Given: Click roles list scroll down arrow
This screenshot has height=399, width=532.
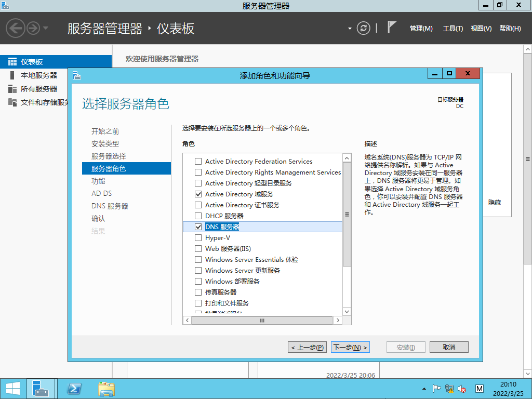Looking at the screenshot, I should (347, 312).
